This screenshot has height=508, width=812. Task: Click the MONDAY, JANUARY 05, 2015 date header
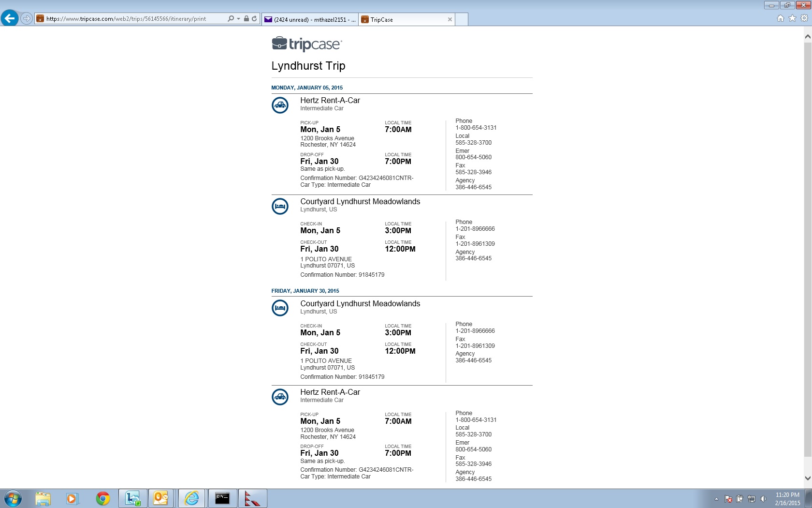pos(307,88)
